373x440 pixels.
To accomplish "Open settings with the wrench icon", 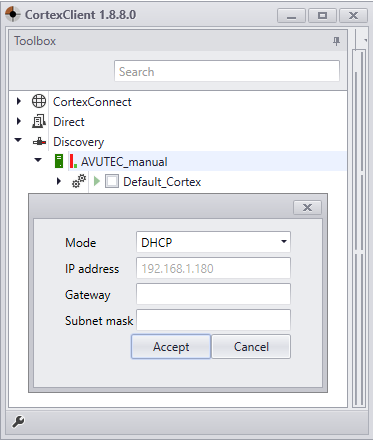I will click(x=18, y=421).
